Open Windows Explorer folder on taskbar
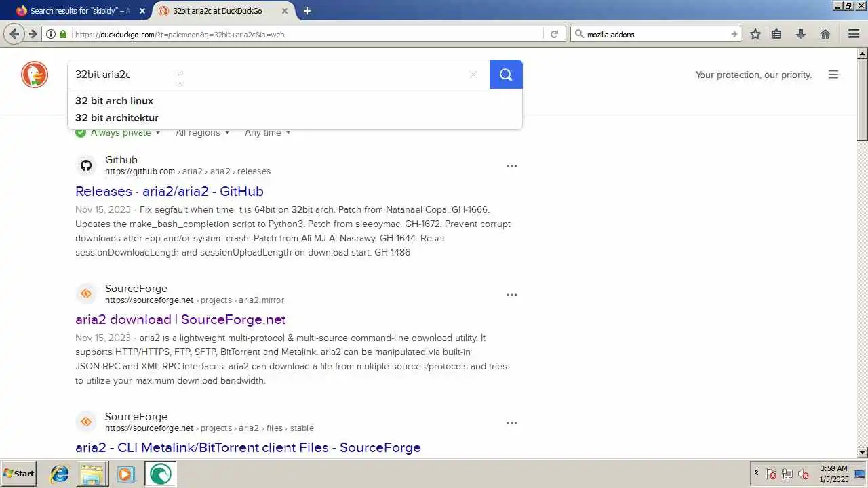868x488 pixels. (92, 474)
